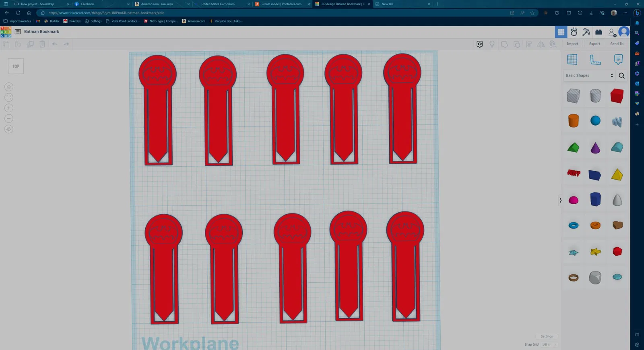The image size is (644, 350).
Task: Zoom in with the plus button
Action: click(9, 108)
